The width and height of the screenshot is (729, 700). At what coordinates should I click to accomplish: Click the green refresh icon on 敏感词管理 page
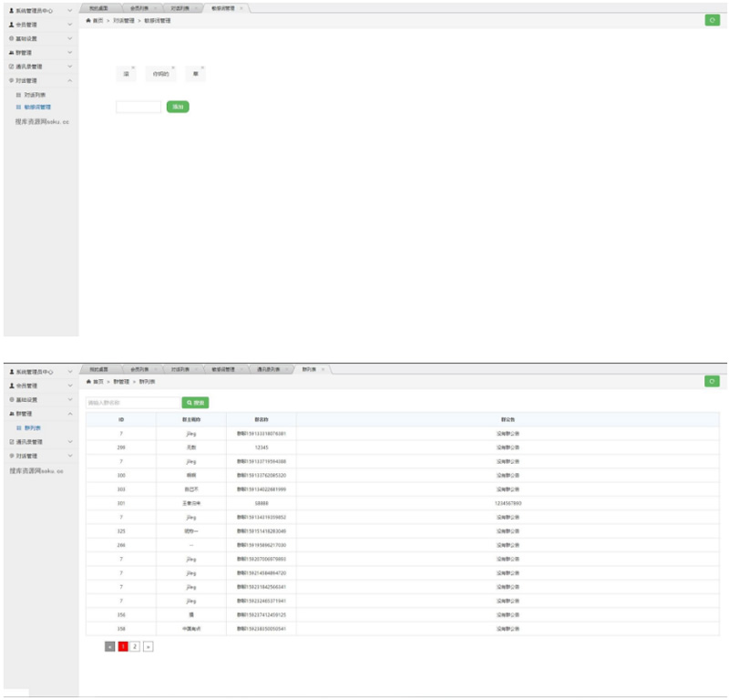tap(712, 20)
